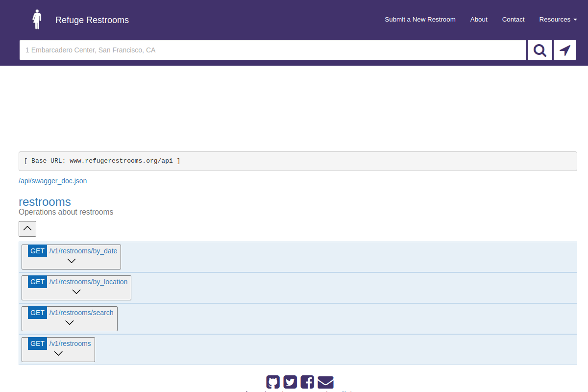
Task: Open the Facebook icon link in footer
Action: click(x=307, y=382)
